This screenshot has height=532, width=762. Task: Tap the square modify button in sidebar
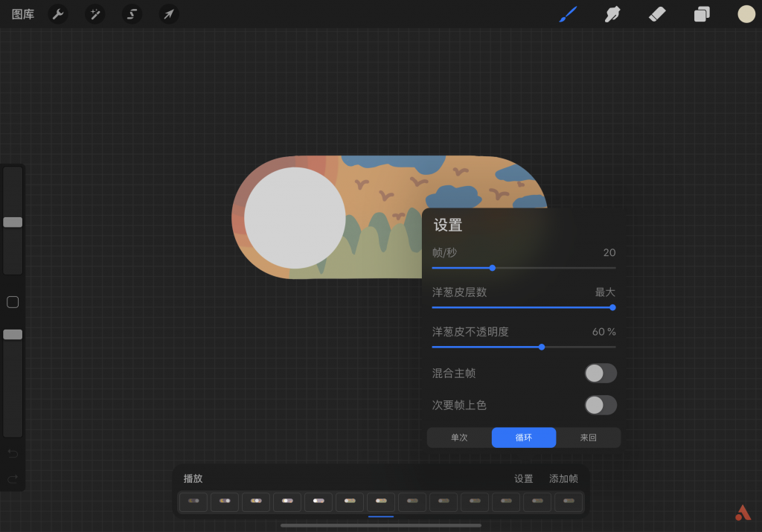tap(13, 302)
